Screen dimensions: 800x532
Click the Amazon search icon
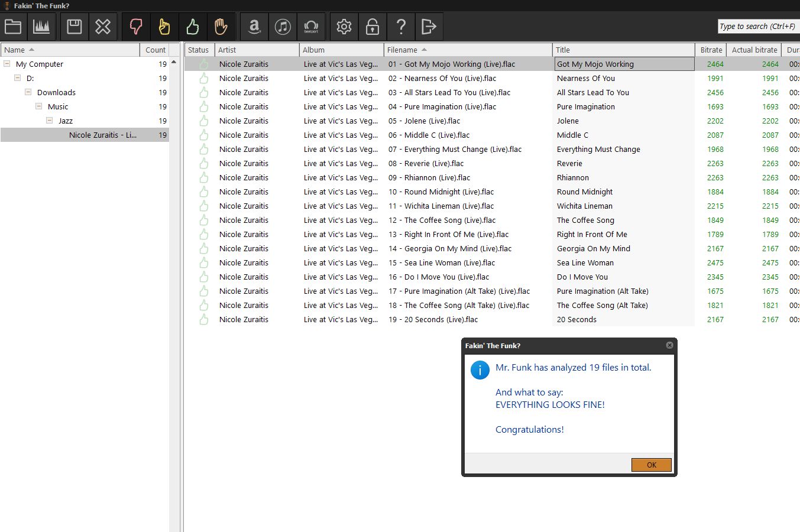[254, 27]
